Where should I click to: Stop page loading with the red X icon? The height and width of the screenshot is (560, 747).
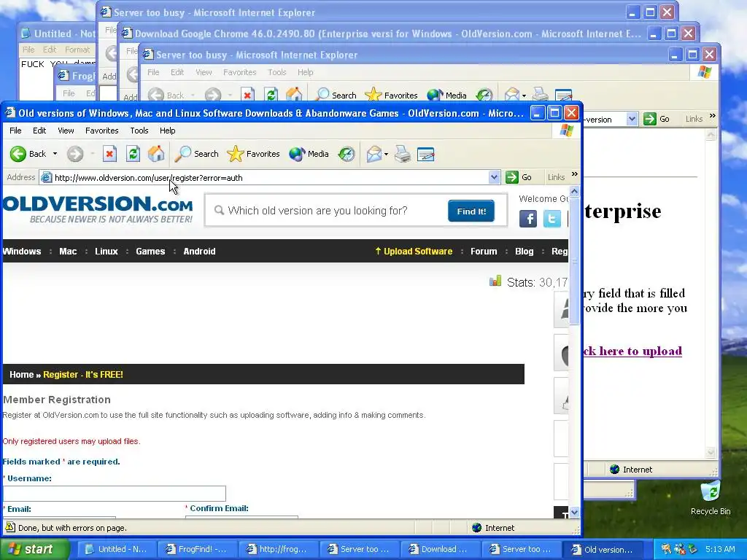click(109, 154)
